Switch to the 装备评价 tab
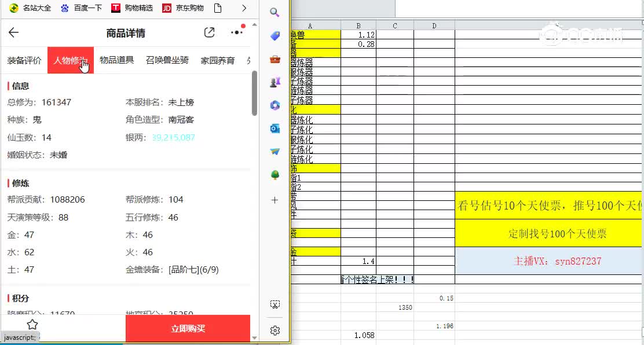This screenshot has height=345, width=644. (24, 60)
